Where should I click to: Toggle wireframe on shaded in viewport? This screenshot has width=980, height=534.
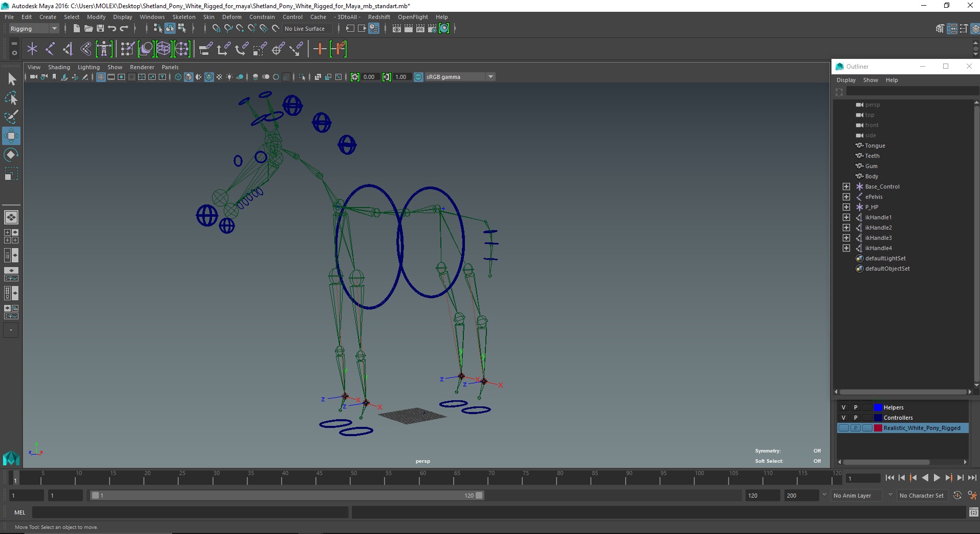(x=209, y=77)
